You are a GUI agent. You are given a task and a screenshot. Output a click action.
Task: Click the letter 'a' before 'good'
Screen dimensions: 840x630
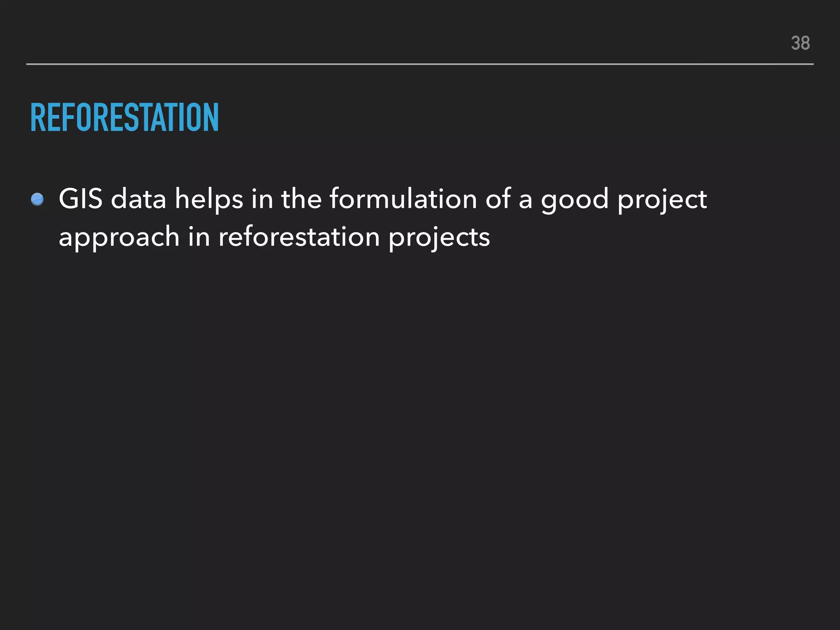pos(526,202)
